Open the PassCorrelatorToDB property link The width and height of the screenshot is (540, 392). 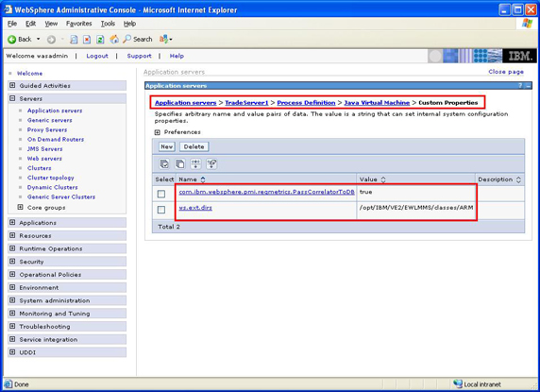pos(266,192)
